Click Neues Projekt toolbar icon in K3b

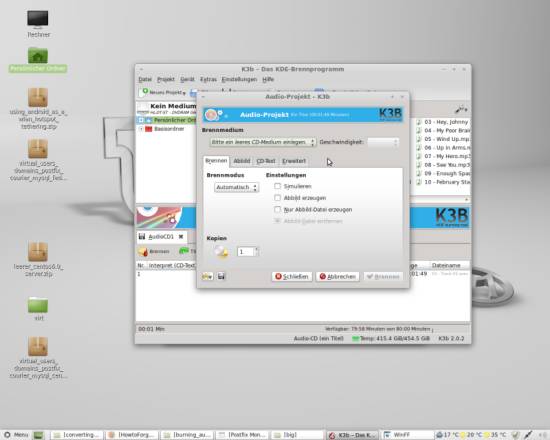point(143,92)
